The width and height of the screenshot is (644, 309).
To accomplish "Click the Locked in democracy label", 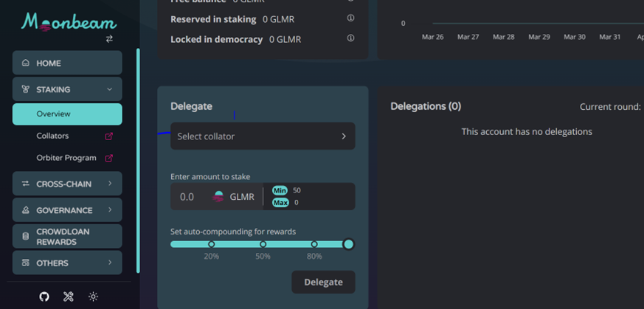I will pos(216,39).
